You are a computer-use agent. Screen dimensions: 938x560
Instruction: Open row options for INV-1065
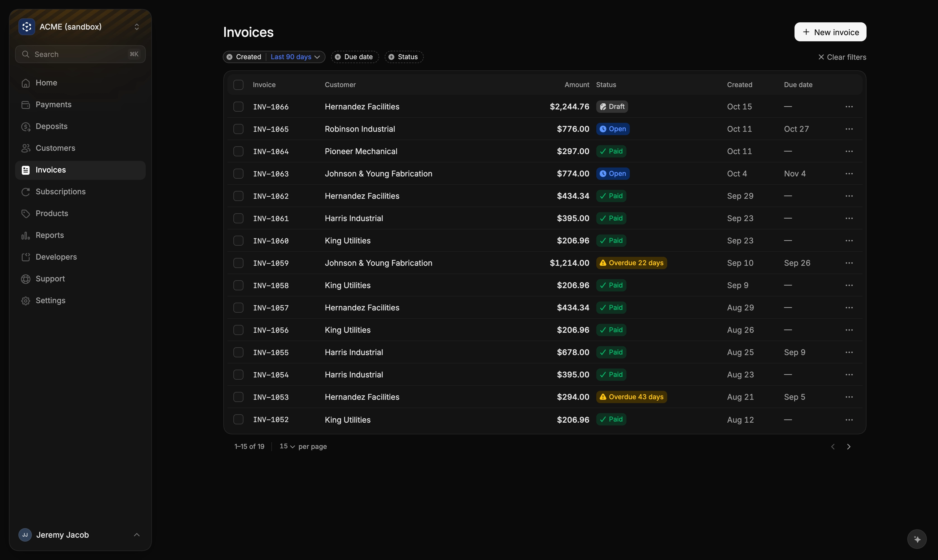(849, 129)
